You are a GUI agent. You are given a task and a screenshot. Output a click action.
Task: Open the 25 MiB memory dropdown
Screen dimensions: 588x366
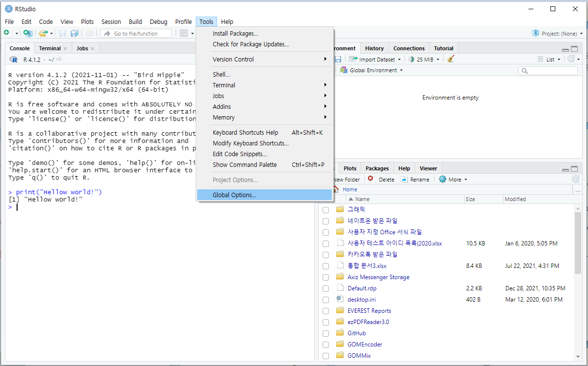click(438, 59)
